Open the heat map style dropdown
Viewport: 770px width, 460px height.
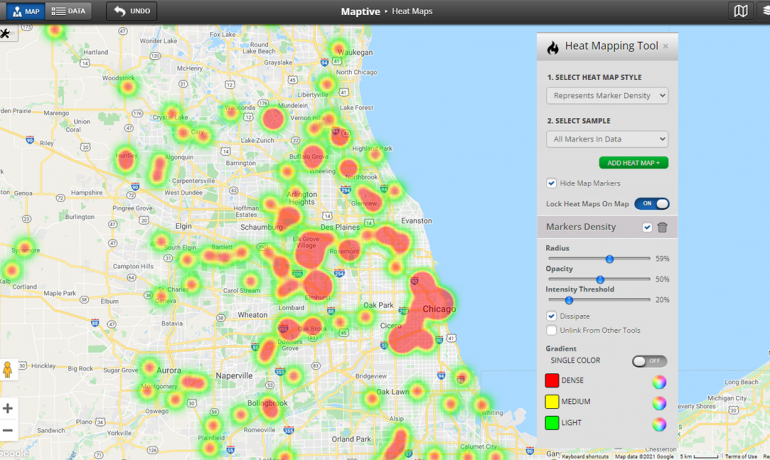tap(607, 96)
